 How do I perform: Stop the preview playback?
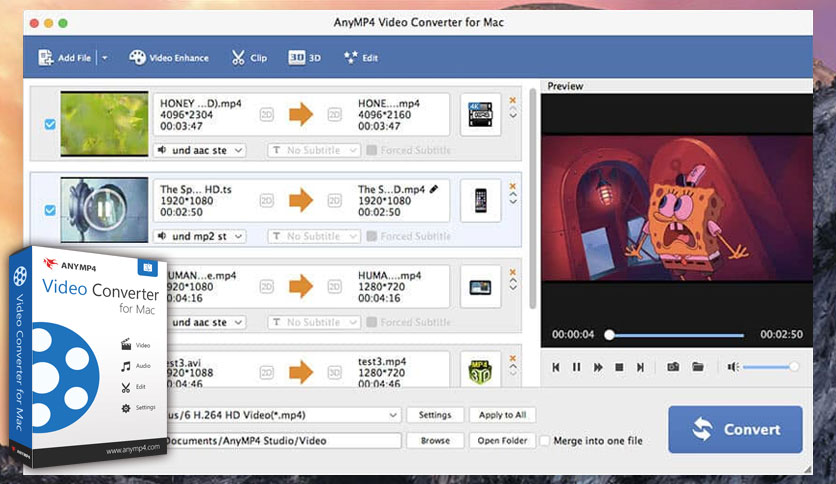[x=619, y=367]
